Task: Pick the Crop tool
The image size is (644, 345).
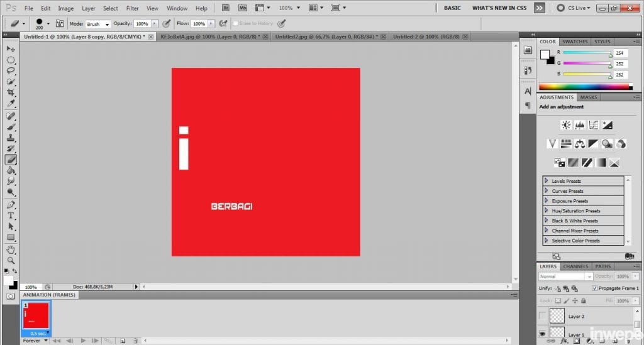Action: click(x=11, y=92)
